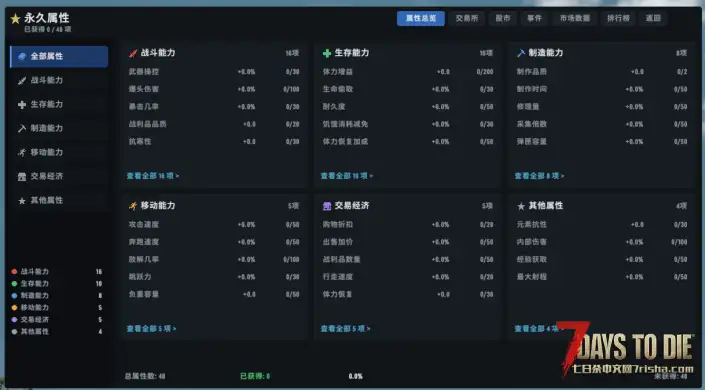
Task: Select the 武器操控 attribute row
Action: click(x=214, y=72)
